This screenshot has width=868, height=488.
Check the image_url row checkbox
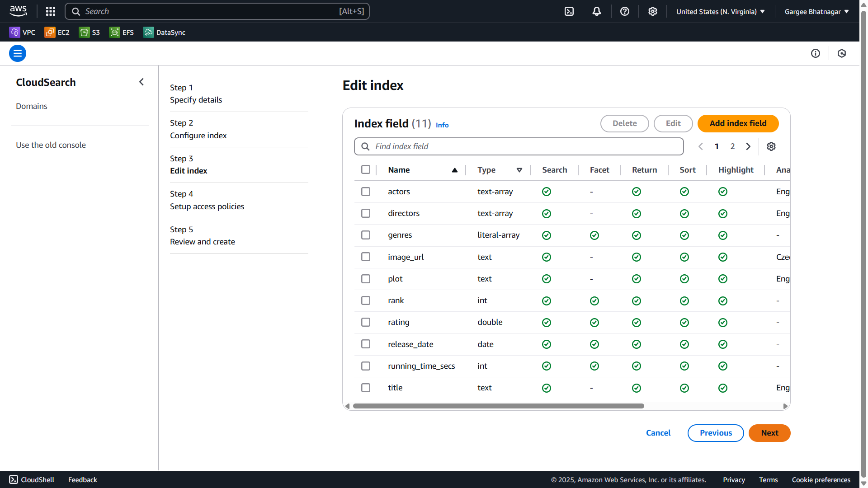pos(366,257)
